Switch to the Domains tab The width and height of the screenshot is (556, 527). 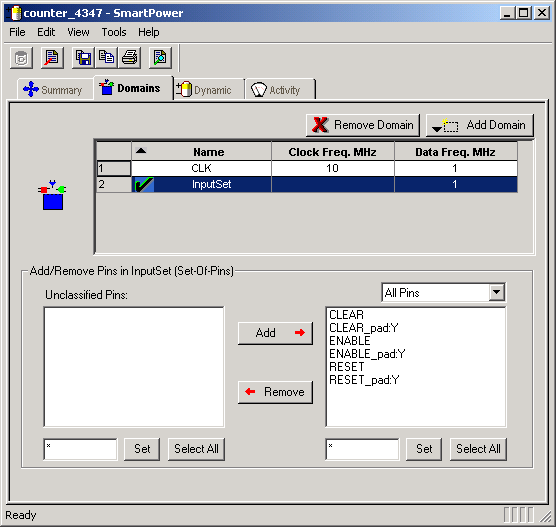point(134,88)
